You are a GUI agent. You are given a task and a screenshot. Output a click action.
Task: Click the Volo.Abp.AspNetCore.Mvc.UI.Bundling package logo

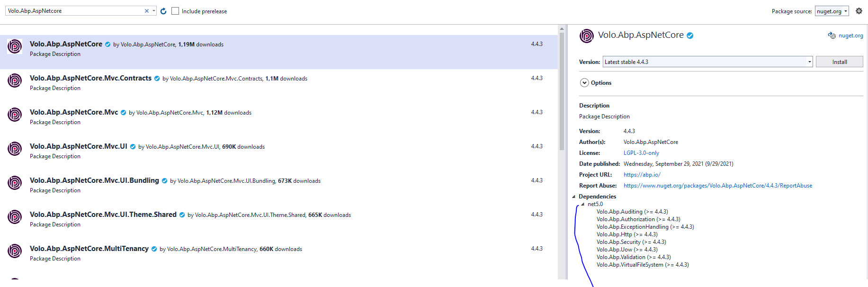click(15, 183)
